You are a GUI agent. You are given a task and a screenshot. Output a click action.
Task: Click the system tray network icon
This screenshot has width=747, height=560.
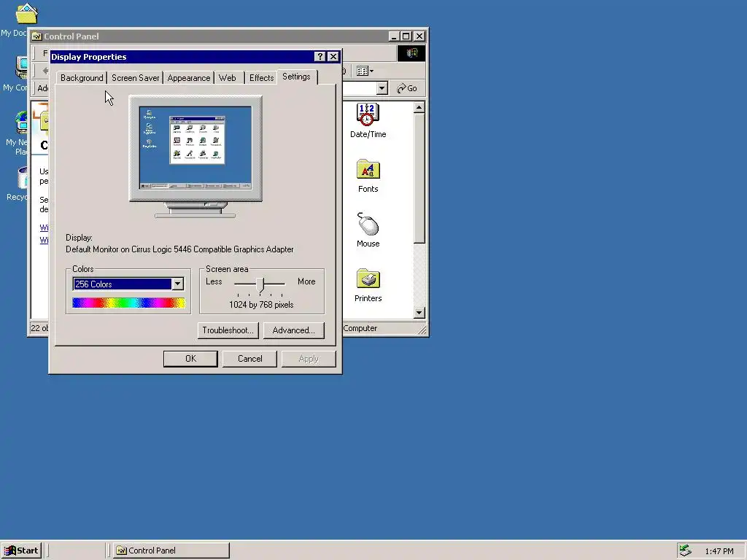click(685, 551)
